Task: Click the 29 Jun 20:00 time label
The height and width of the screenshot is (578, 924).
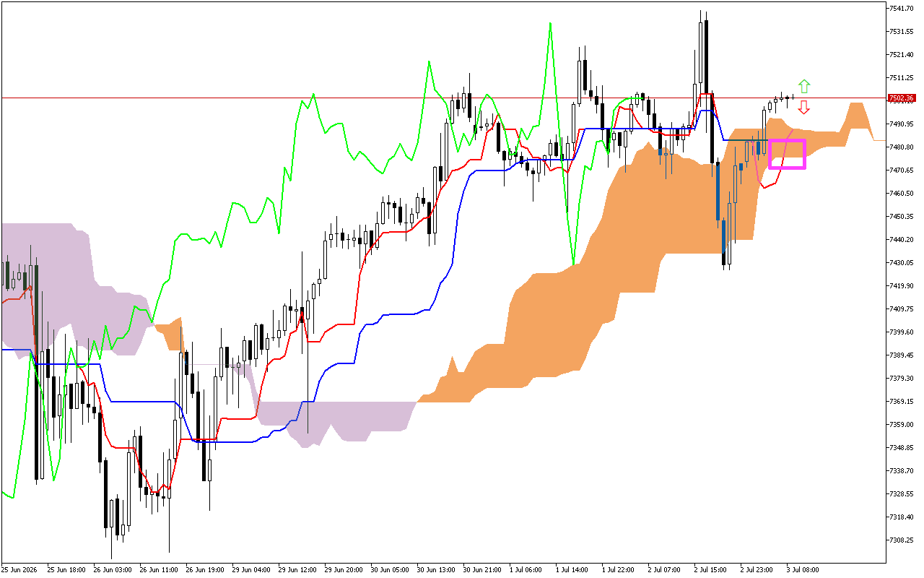Action: pyautogui.click(x=344, y=569)
